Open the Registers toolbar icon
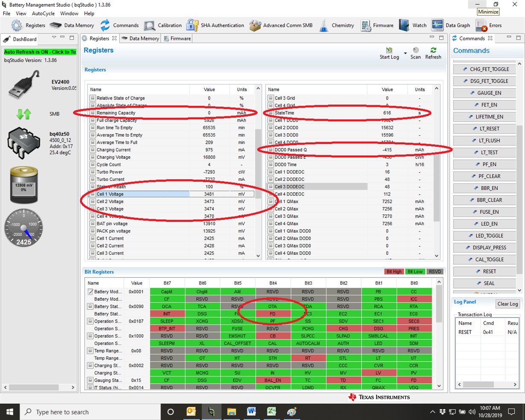This screenshot has height=420, width=525. 17,25
